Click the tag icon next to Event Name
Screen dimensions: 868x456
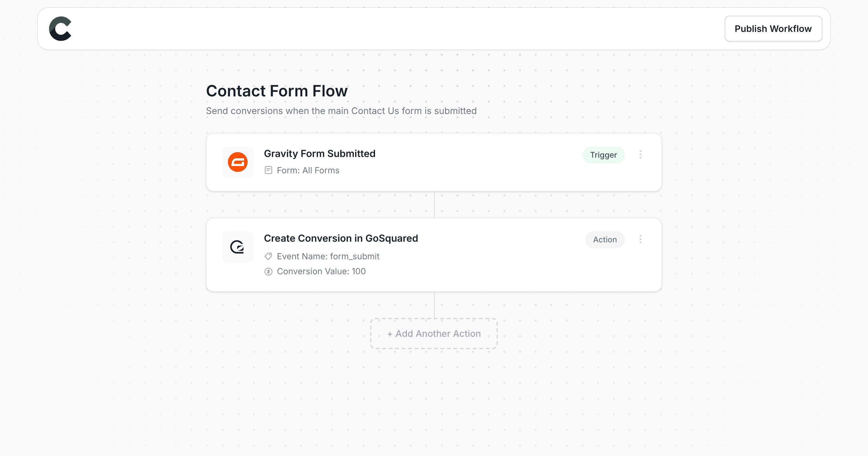[x=268, y=256]
